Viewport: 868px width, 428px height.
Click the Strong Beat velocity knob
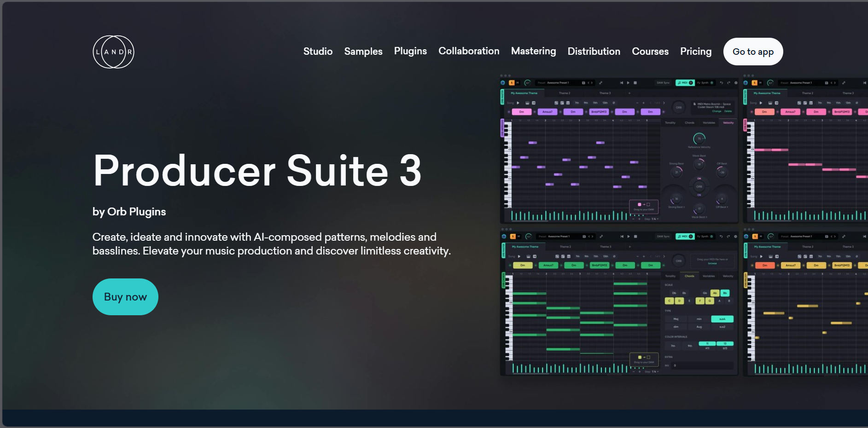point(676,172)
